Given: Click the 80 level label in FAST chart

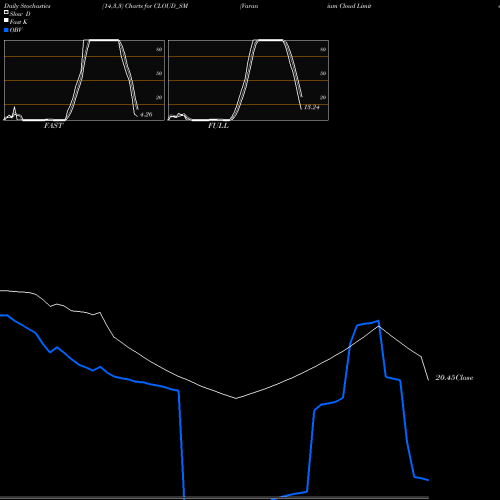Looking at the screenshot, I should pos(159,49).
